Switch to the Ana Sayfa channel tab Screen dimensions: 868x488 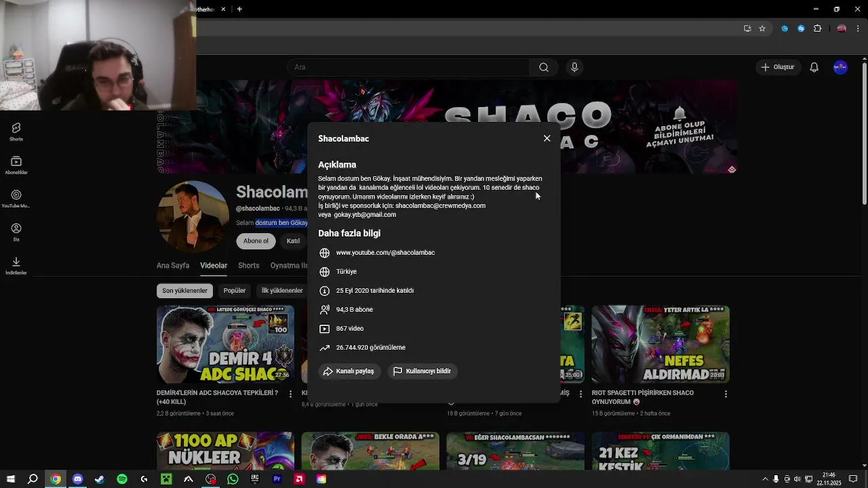173,266
